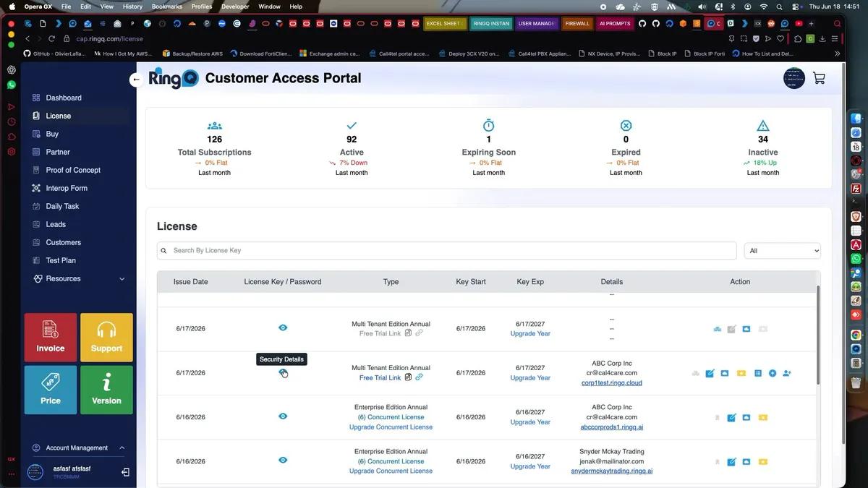Image resolution: width=868 pixels, height=488 pixels.
Task: Reload the page with refresh button
Action: click(x=51, y=38)
